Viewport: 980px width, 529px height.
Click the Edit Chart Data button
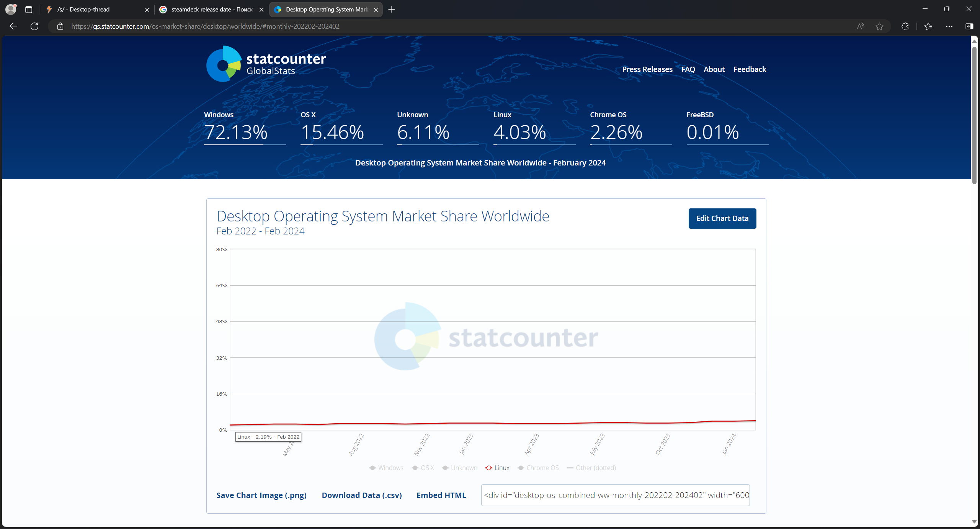point(722,218)
